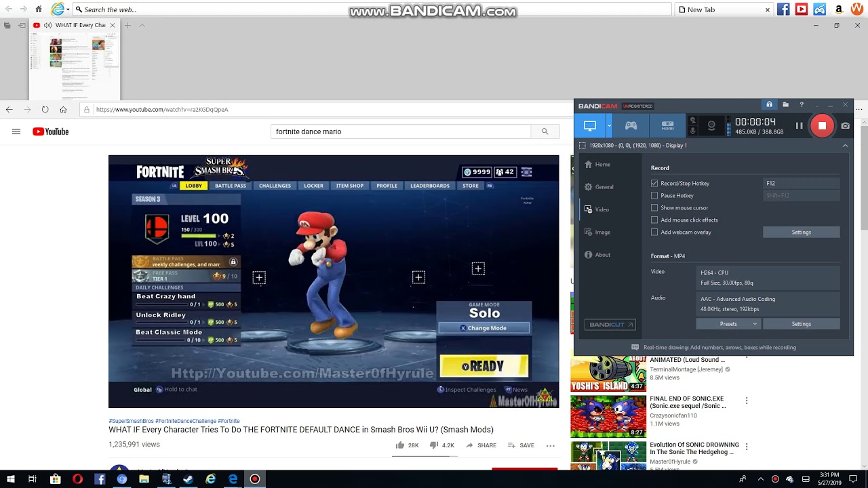Open Format section Settings button
The image size is (868, 488).
coord(802,324)
